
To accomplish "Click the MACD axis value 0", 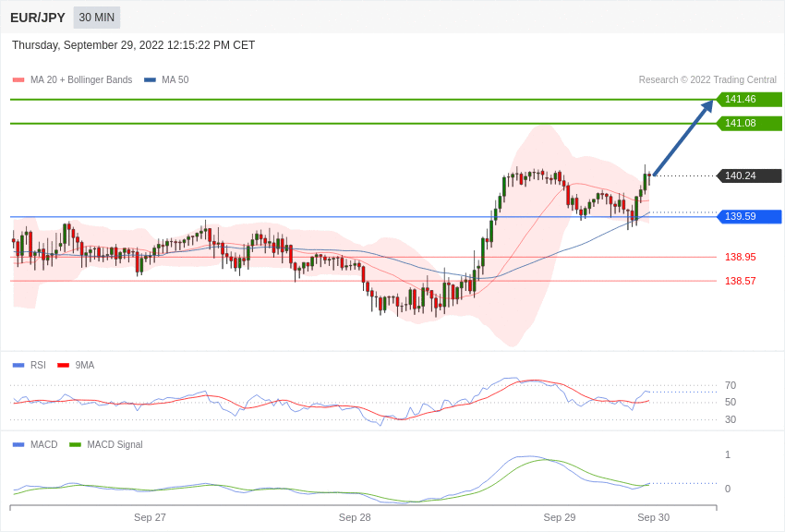I will point(728,489).
